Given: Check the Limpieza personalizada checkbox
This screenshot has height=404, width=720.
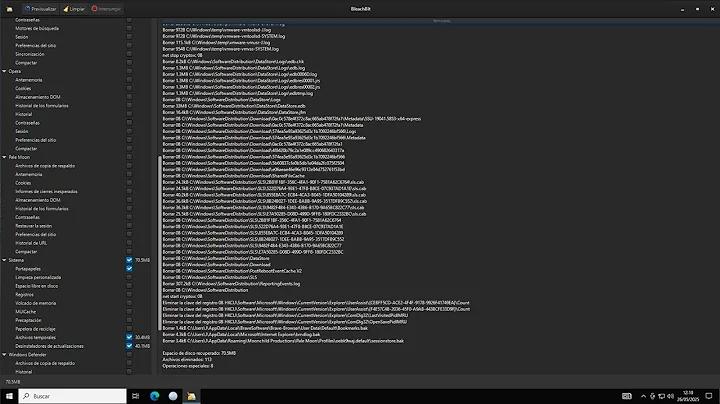Looking at the screenshot, I should click(129, 277).
